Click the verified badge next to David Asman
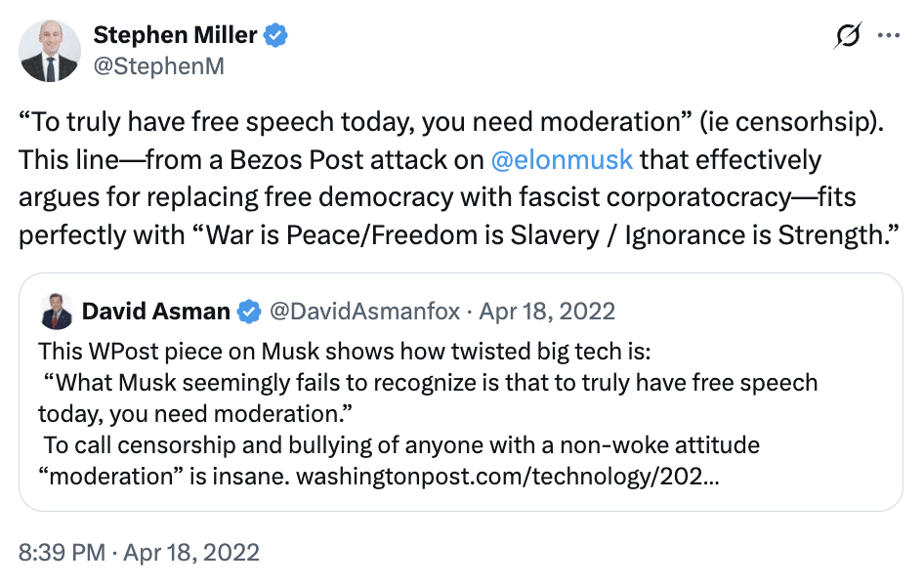 (250, 313)
